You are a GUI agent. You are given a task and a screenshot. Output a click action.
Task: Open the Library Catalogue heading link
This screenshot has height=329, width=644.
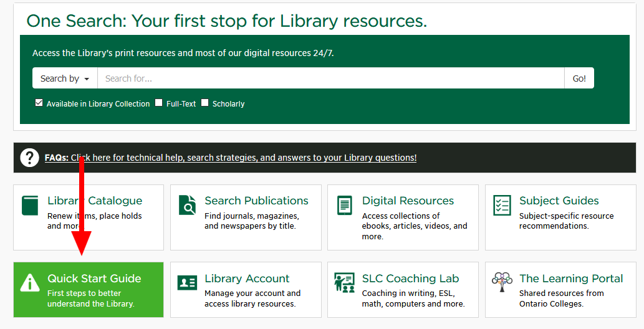[x=95, y=201]
